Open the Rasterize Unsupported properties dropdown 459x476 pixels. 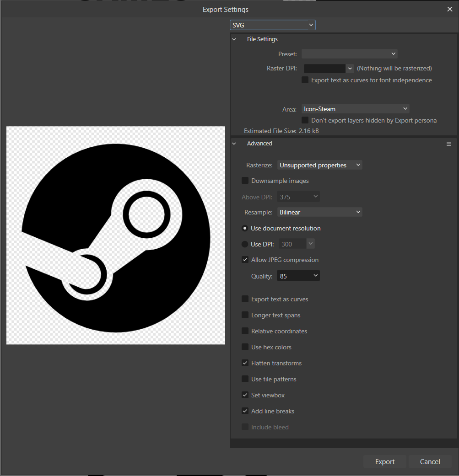point(319,165)
